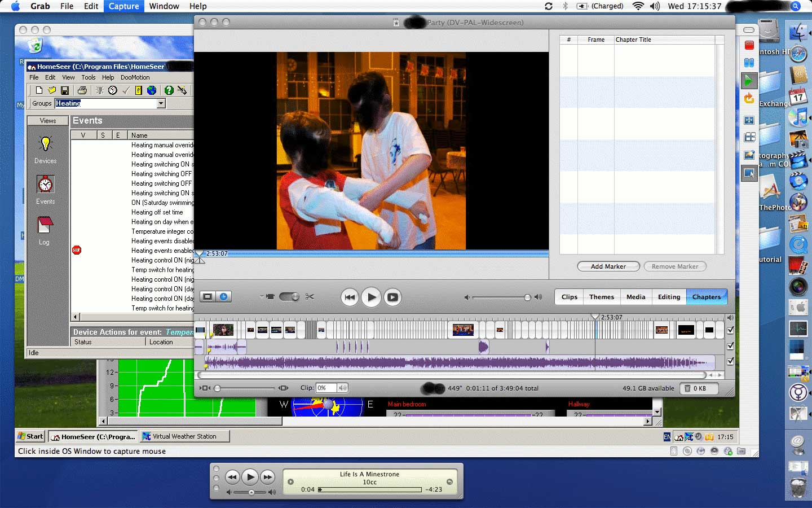Click the Add Marker button
Image resolution: width=812 pixels, height=508 pixels.
tap(608, 266)
